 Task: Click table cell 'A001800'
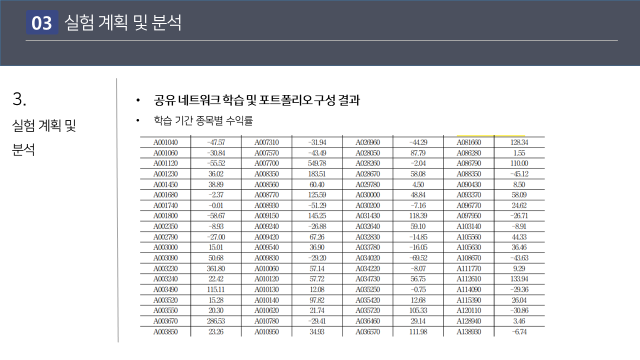tap(166, 216)
